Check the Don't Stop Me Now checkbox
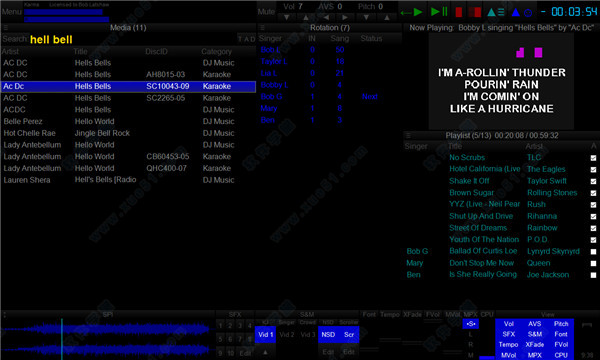Image resolution: width=600 pixels, height=360 pixels. [x=593, y=264]
